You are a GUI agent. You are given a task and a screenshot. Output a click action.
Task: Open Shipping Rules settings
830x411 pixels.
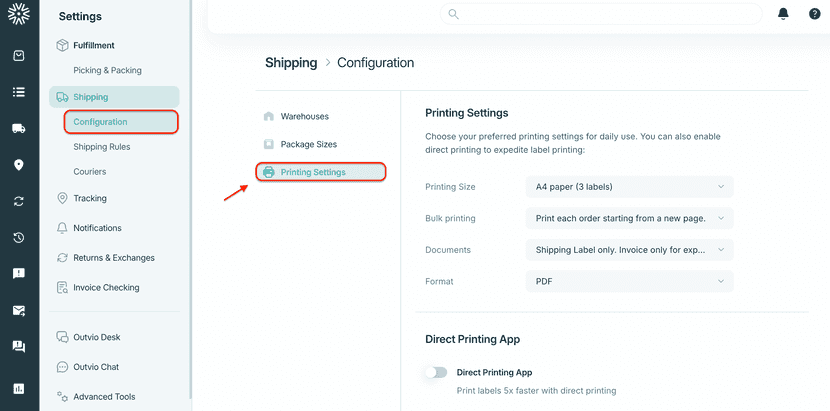[x=102, y=147]
